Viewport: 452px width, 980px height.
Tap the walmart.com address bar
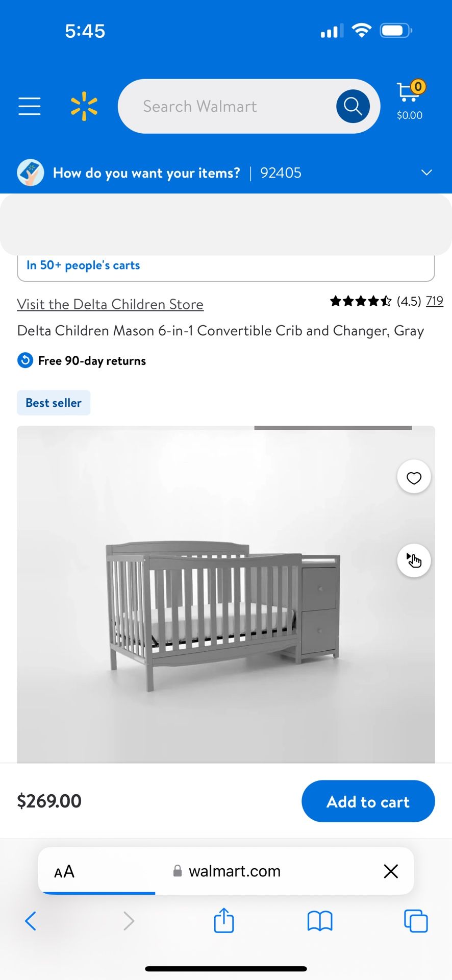[235, 871]
